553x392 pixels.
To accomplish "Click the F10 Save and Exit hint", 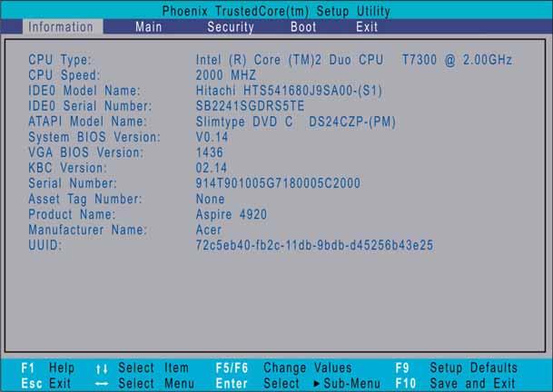I will point(455,384).
